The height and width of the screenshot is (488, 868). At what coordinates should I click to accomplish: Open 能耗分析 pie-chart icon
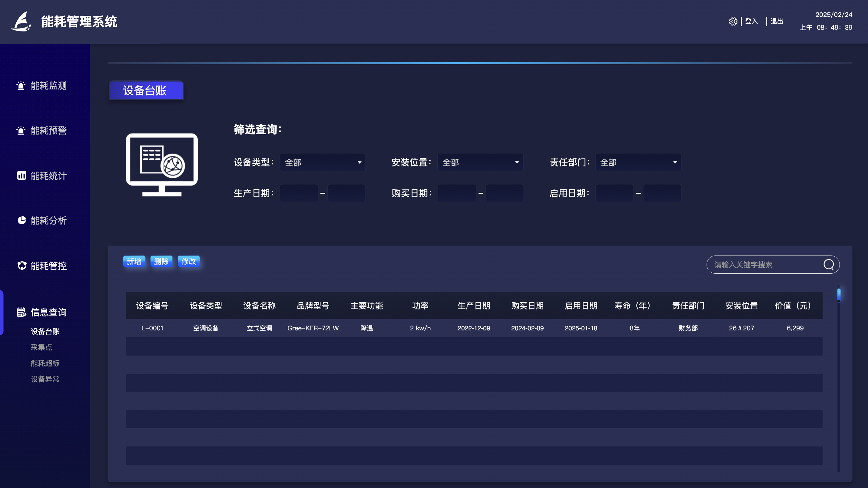pyautogui.click(x=22, y=220)
